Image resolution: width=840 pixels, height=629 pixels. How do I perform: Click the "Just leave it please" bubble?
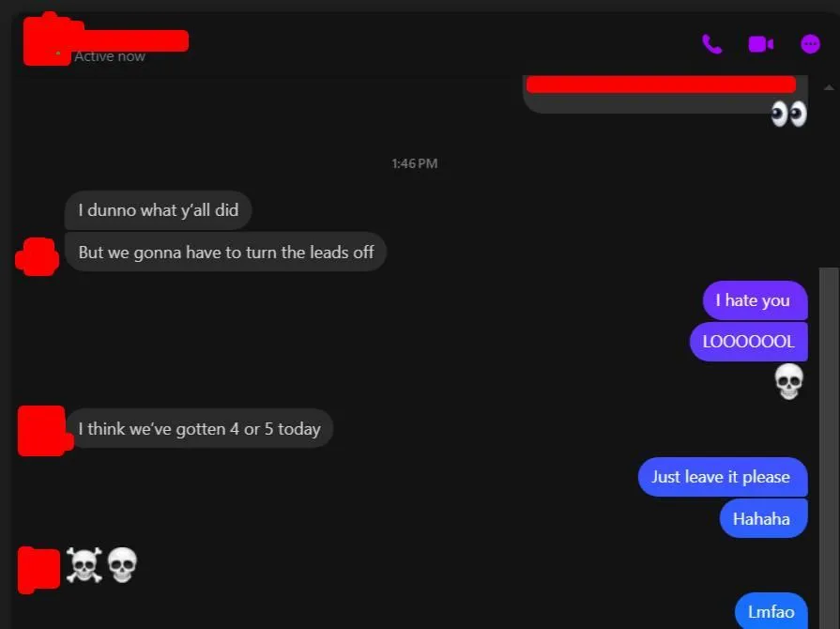click(x=723, y=477)
